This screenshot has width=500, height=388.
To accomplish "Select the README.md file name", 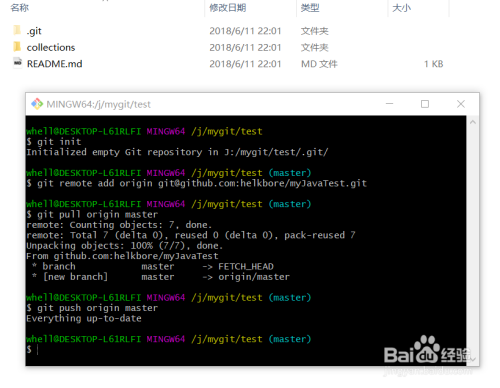I will pos(55,64).
